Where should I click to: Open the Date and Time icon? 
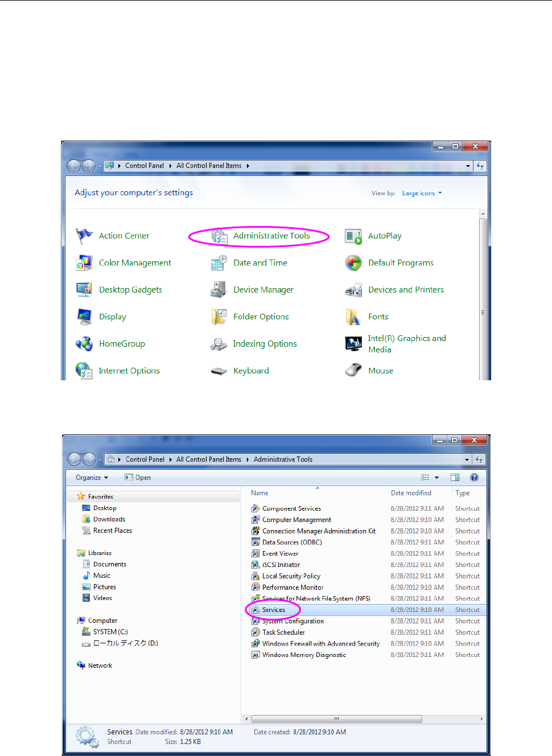[x=219, y=263]
